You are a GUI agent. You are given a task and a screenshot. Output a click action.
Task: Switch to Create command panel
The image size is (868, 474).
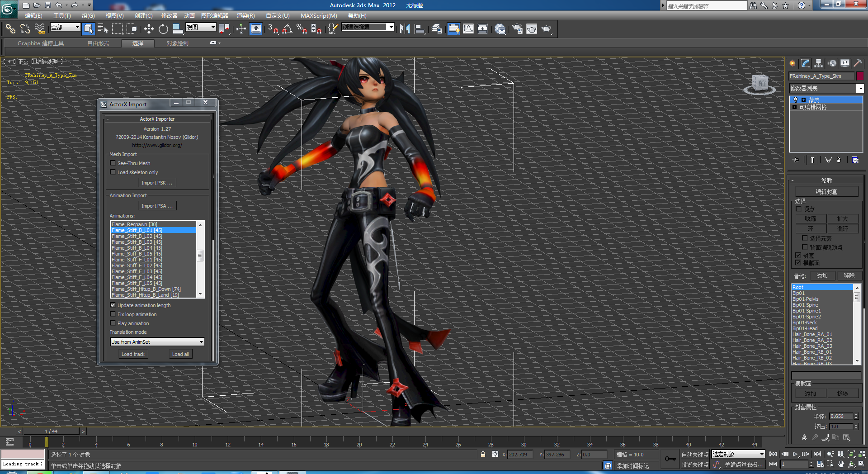click(x=793, y=63)
